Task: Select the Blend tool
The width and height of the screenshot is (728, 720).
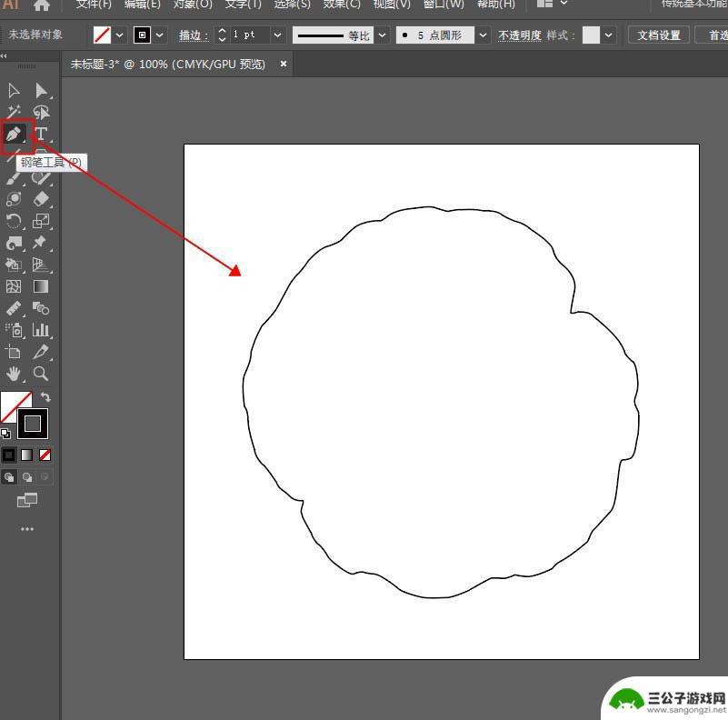Action: pyautogui.click(x=41, y=308)
